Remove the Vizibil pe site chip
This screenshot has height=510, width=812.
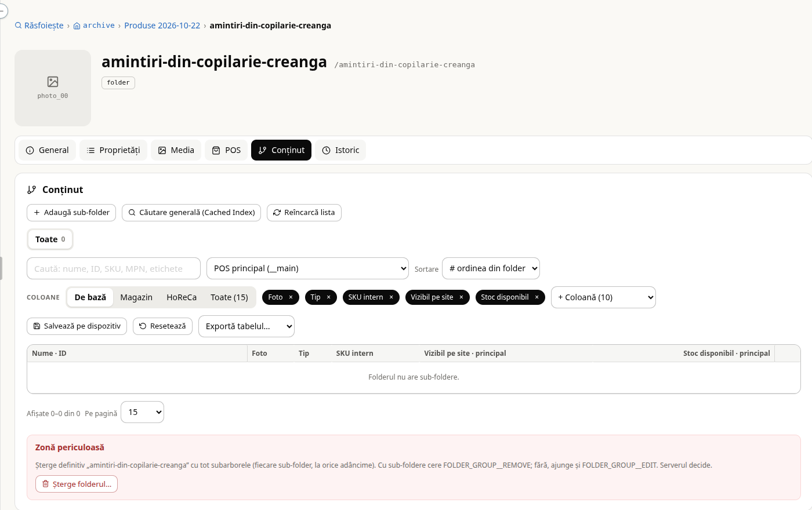461,297
